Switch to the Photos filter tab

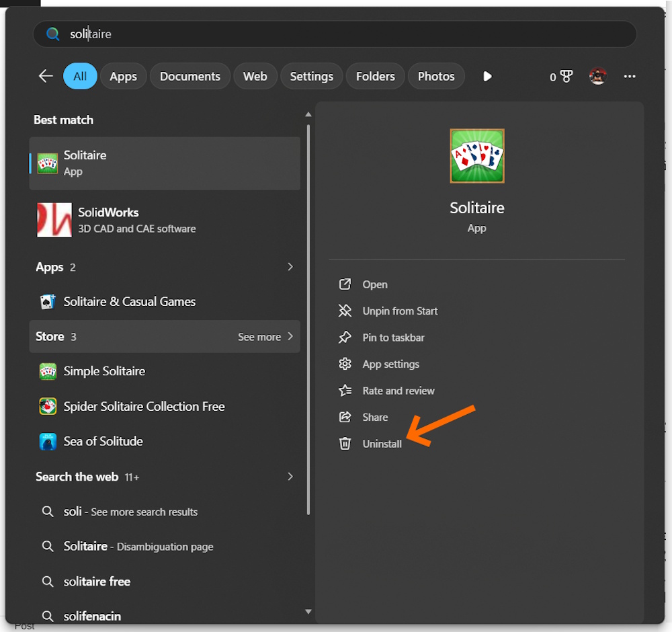click(436, 77)
